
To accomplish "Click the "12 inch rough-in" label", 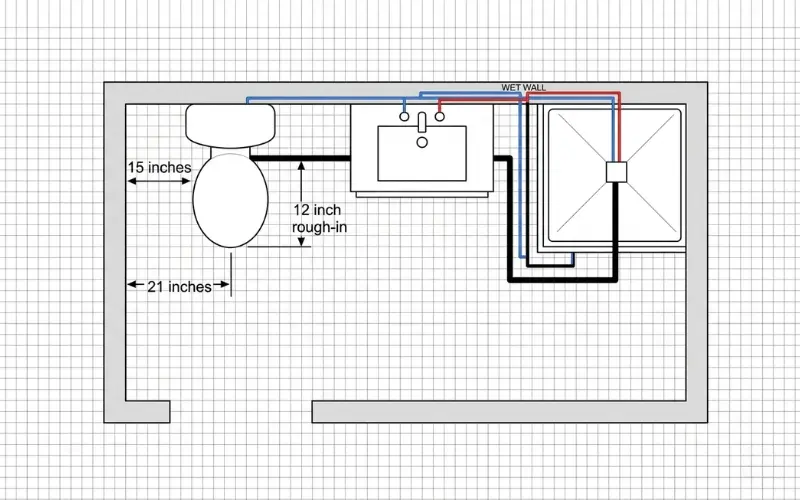I will click(319, 218).
